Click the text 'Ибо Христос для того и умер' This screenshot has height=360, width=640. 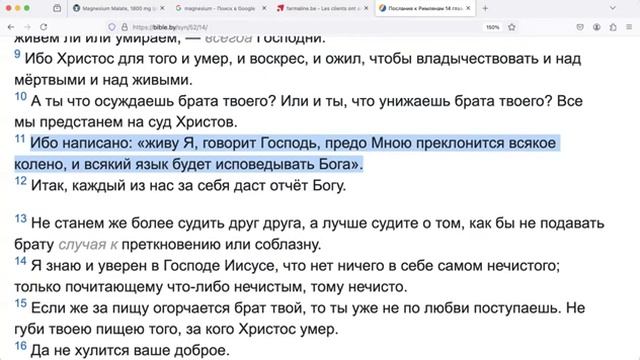(x=129, y=59)
